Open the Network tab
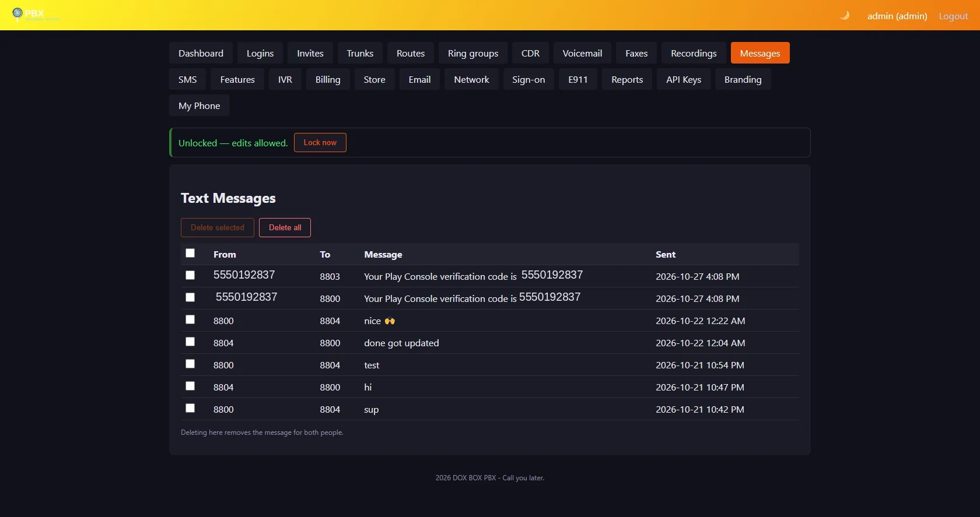Viewport: 980px width, 517px height. point(471,79)
